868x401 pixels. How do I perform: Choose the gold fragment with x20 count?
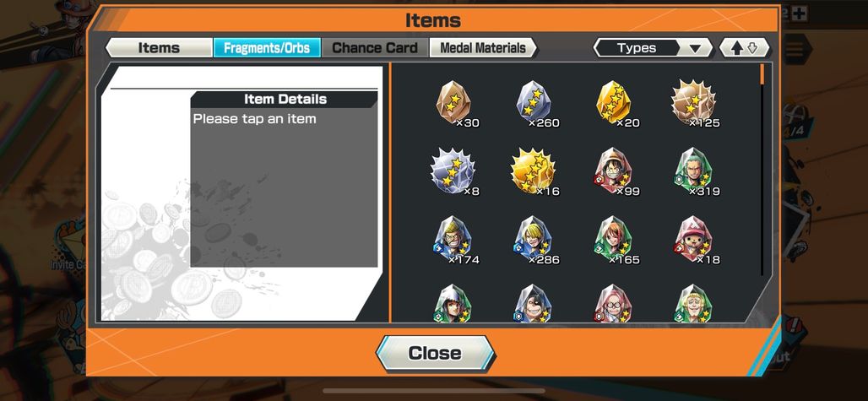(x=615, y=104)
